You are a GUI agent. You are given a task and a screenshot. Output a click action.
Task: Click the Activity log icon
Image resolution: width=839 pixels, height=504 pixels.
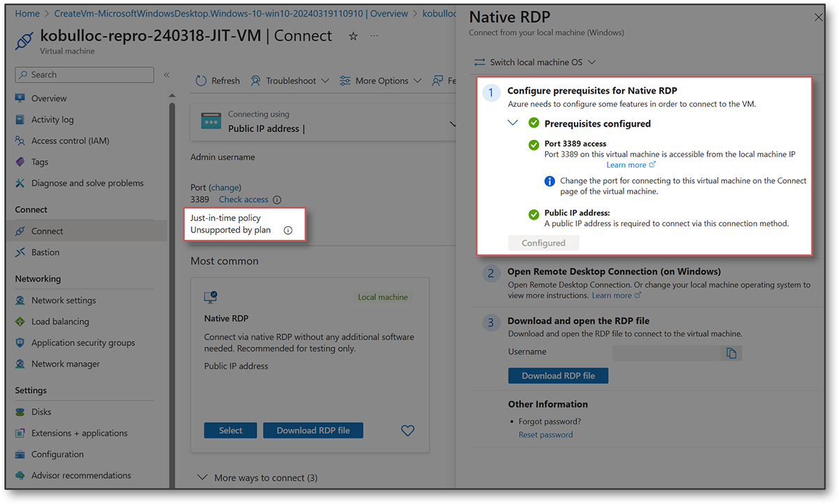(20, 120)
